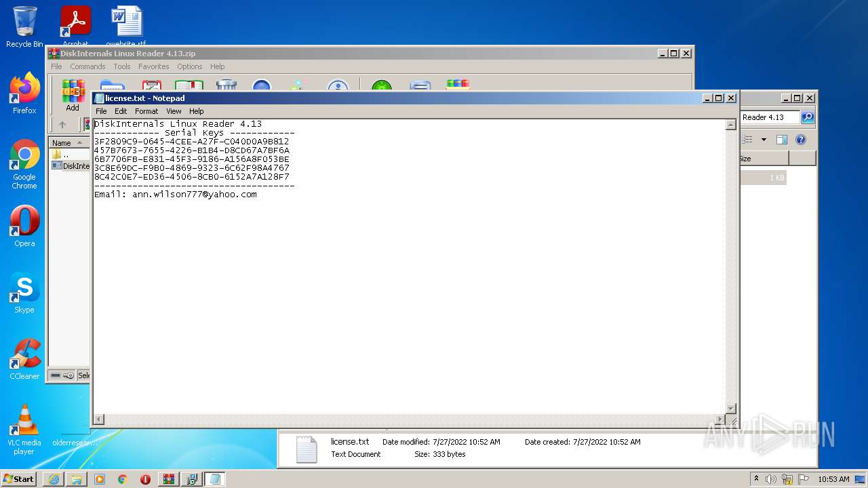868x488 pixels.
Task: Open WinRAR Tools menu
Action: coord(122,66)
